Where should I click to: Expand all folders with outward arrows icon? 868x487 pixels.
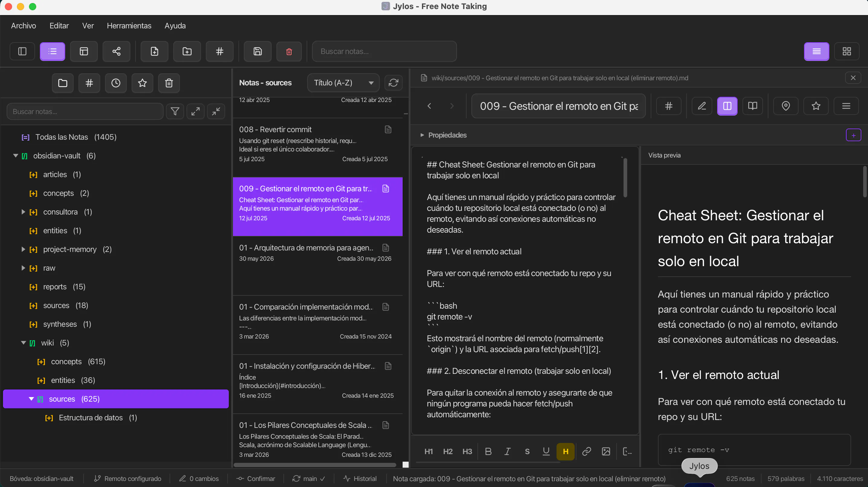[x=196, y=111]
